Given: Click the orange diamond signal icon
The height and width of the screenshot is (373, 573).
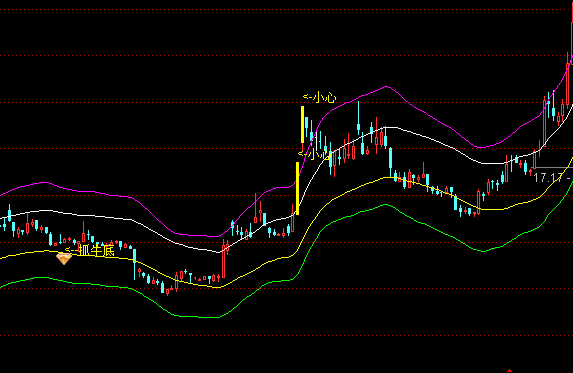Looking at the screenshot, I should (x=64, y=259).
